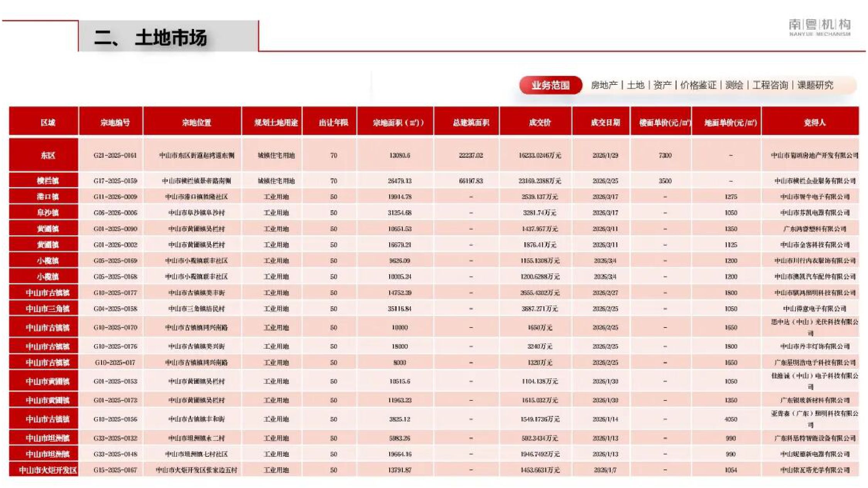
Task: Click location 中山市坦洲镇七村社区
Action: coord(196,454)
